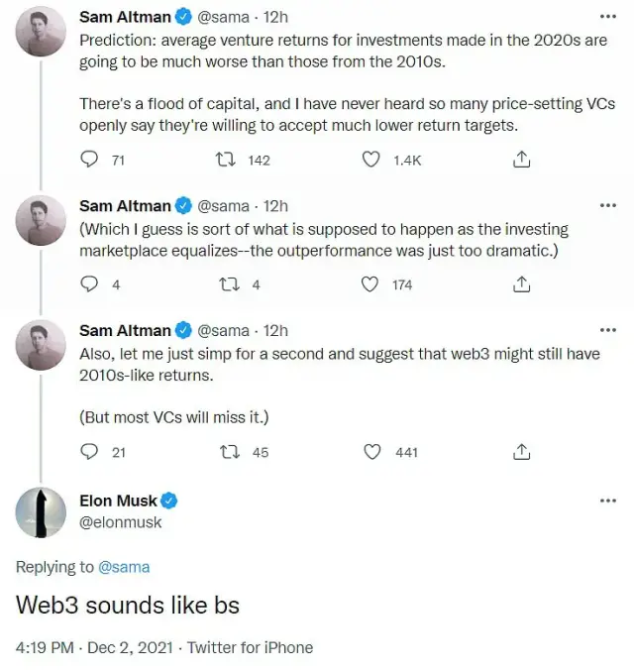The height and width of the screenshot is (672, 634).
Task: Retweet the web3 returns tweet
Action: [227, 452]
